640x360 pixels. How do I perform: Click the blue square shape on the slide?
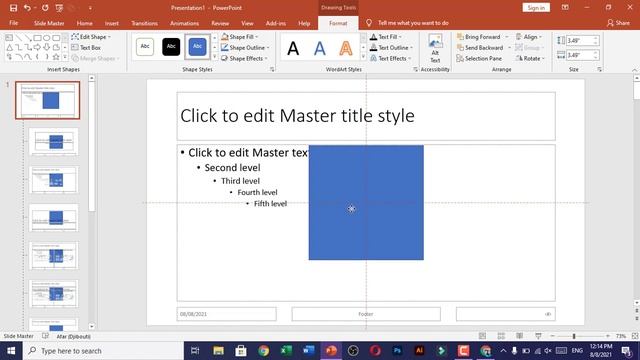[x=366, y=202]
